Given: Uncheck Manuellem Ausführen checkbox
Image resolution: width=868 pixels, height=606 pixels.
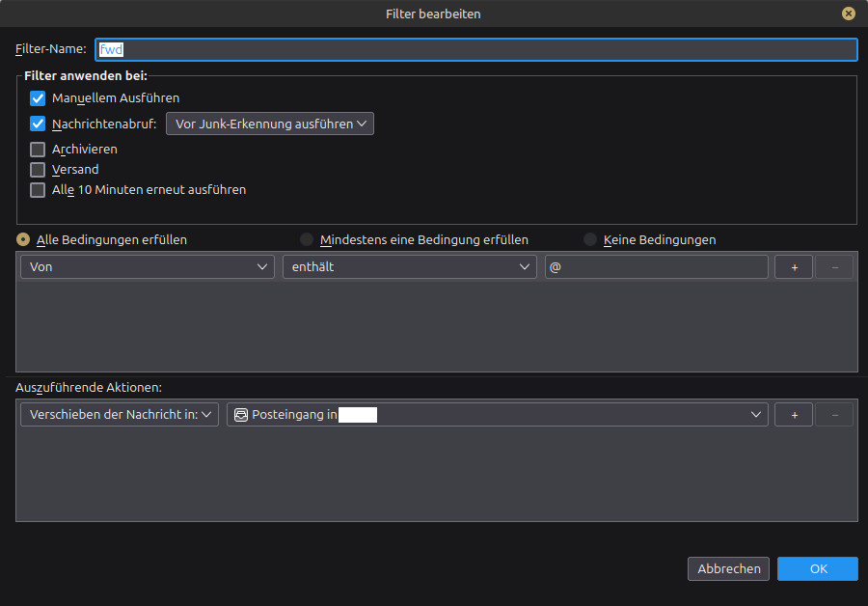Looking at the screenshot, I should coord(38,98).
